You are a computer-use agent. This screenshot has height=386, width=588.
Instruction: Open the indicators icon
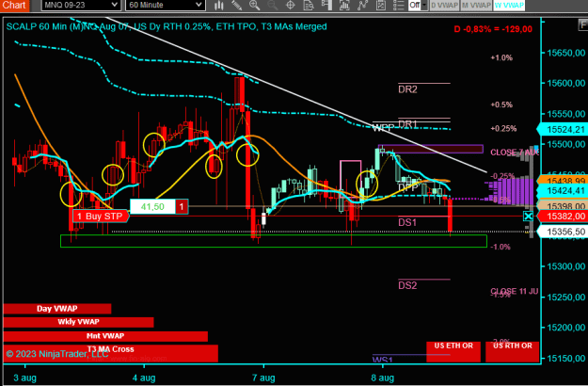point(362,6)
